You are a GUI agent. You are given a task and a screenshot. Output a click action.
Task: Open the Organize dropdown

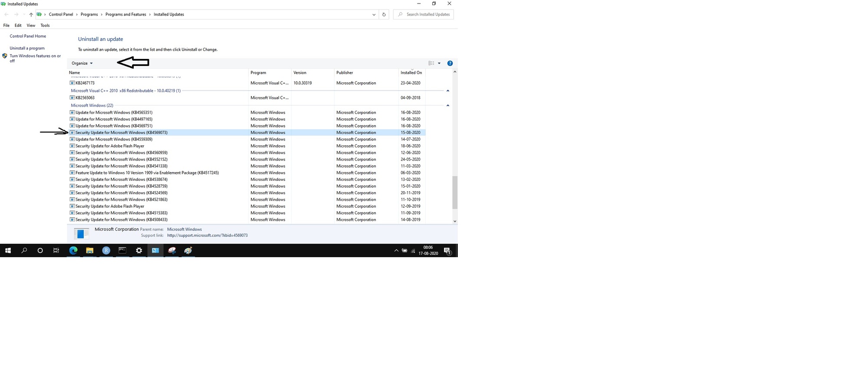click(x=82, y=63)
